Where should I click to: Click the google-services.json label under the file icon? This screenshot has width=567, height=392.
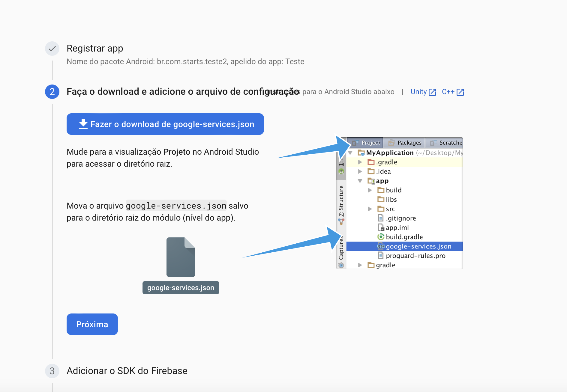click(181, 288)
